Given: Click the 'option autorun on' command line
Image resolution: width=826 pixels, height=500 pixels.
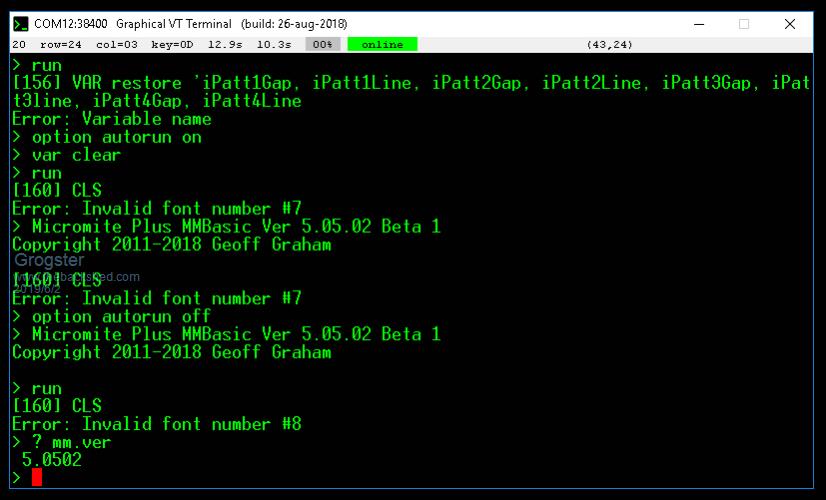Looking at the screenshot, I should (x=116, y=137).
